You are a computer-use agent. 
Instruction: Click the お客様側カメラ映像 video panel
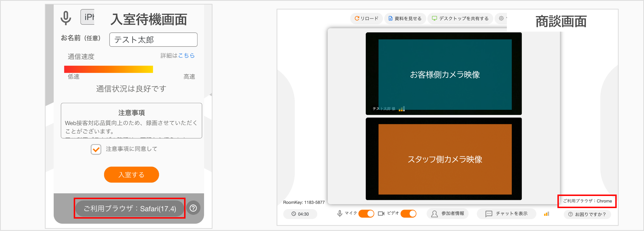click(x=443, y=74)
